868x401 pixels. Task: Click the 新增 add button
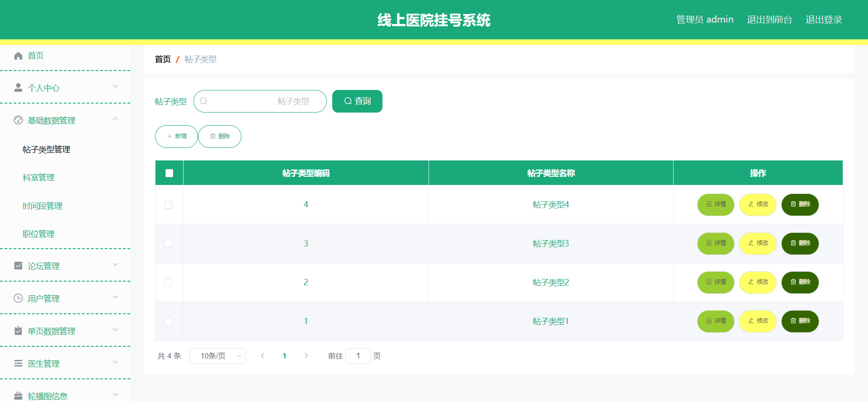pyautogui.click(x=176, y=137)
